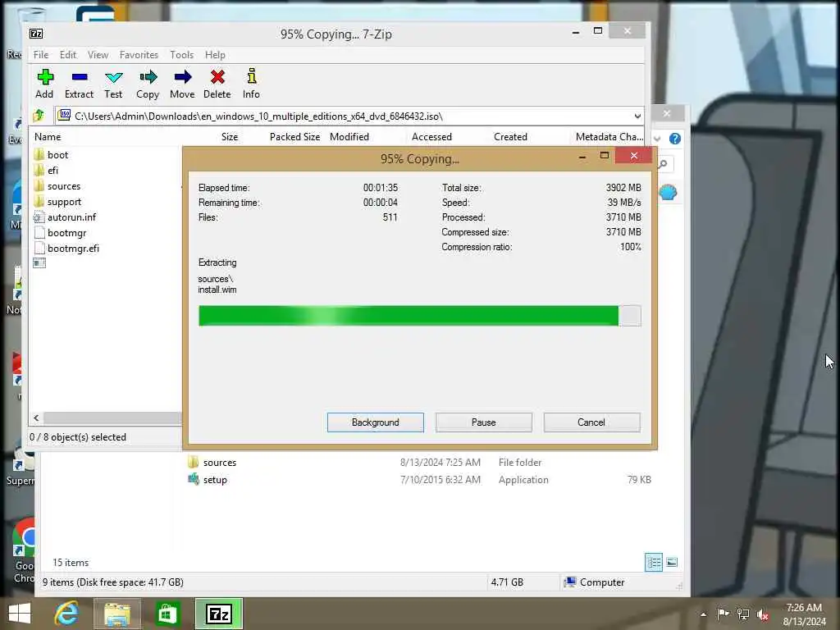Click the left scroll arrow in file list
Image resolution: width=840 pixels, height=630 pixels.
[36, 418]
